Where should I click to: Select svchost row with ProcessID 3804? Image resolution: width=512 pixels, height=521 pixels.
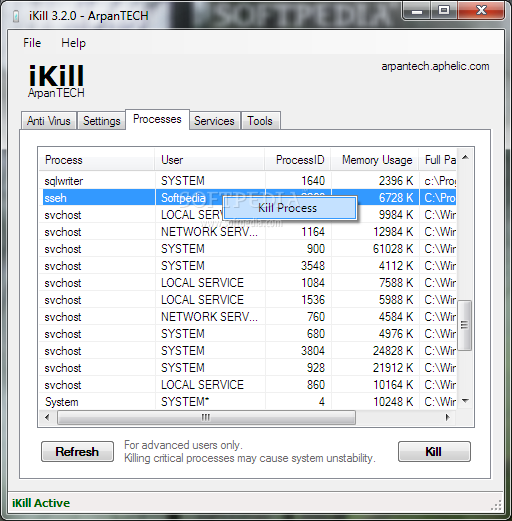point(248,351)
